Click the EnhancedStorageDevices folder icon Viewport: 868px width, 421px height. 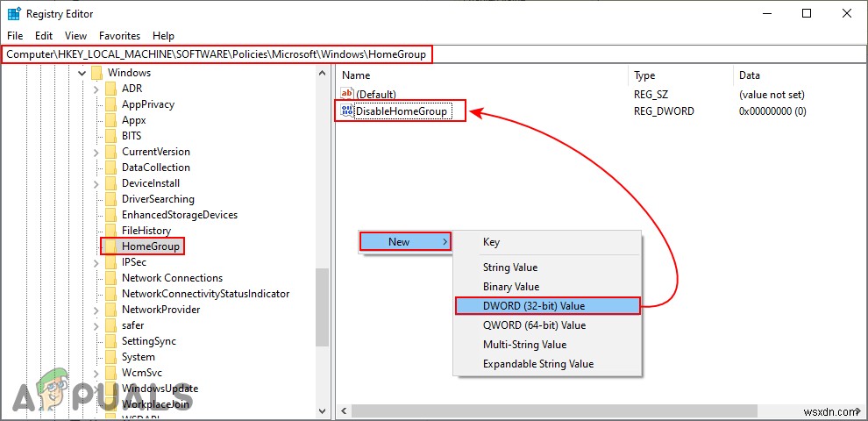[112, 215]
